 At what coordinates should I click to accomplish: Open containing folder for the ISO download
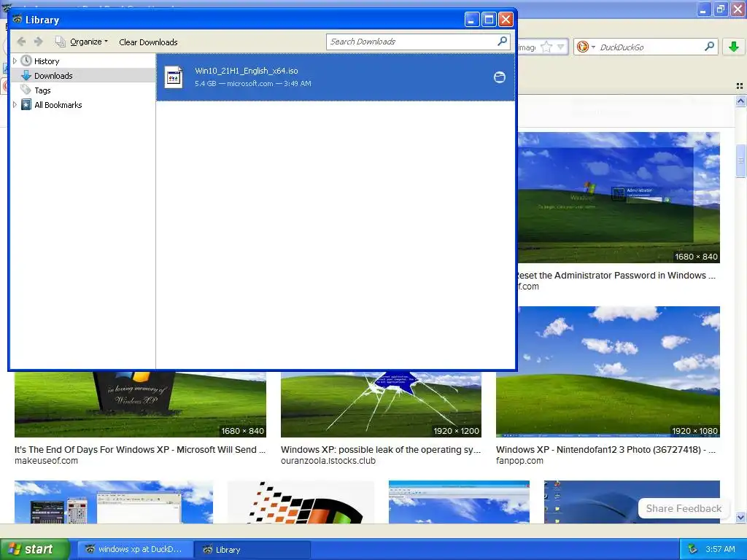499,77
